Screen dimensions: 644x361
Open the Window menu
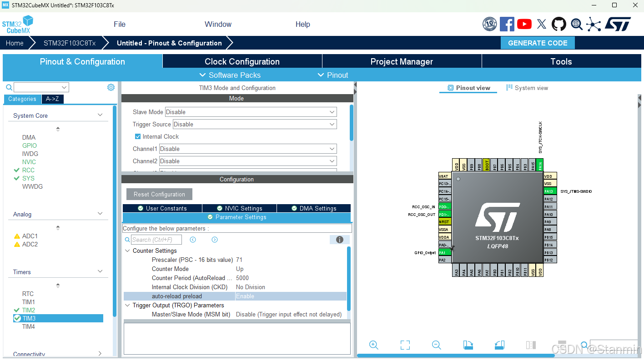[218, 24]
